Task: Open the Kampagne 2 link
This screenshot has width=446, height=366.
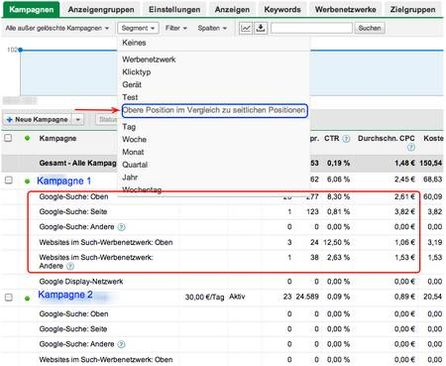Action: [x=65, y=295]
